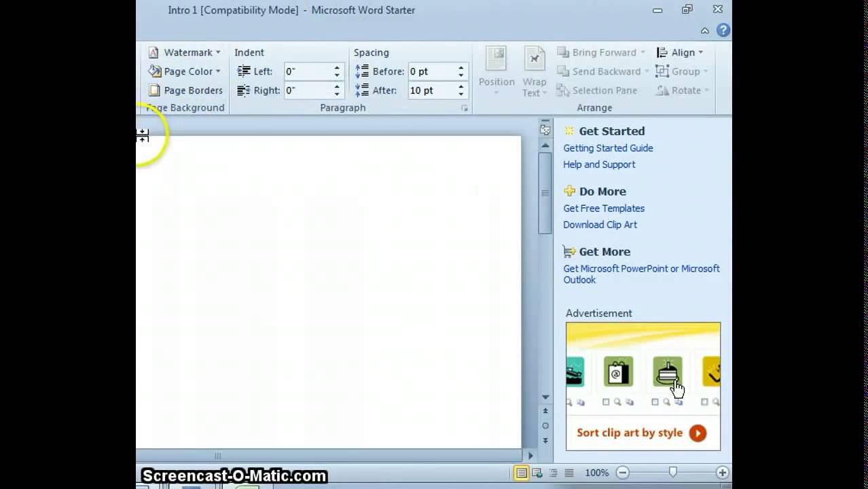Image resolution: width=868 pixels, height=489 pixels.
Task: Increase Spacing Before value
Action: pyautogui.click(x=461, y=68)
